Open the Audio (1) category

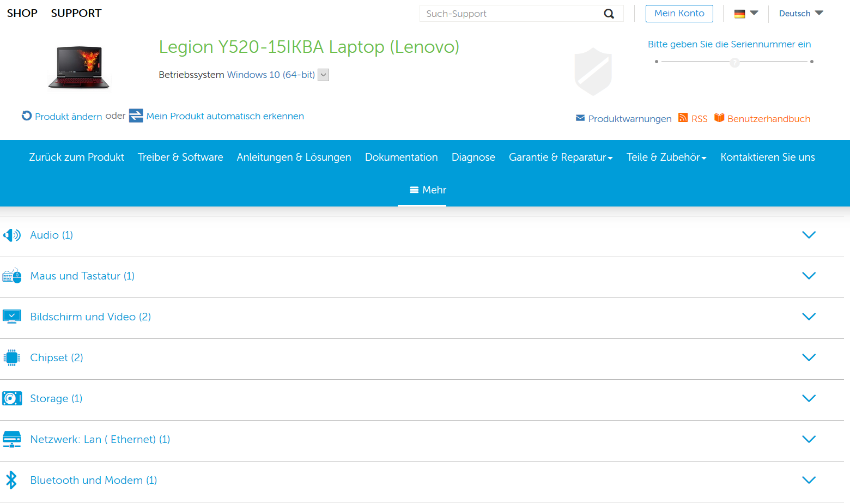click(52, 235)
